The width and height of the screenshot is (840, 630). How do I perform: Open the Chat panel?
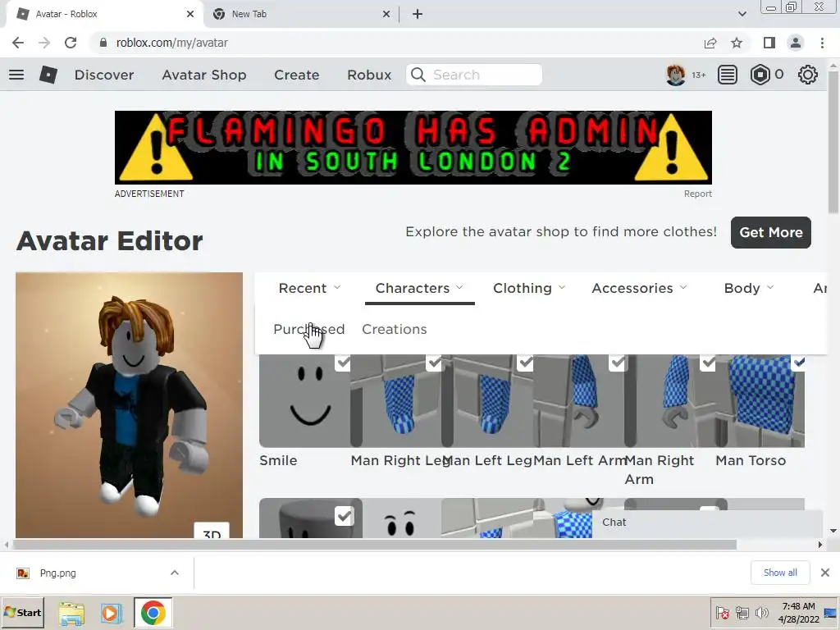pos(707,523)
